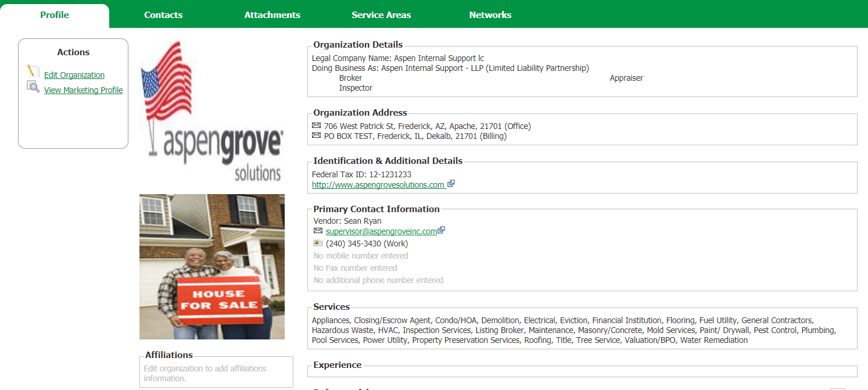868x390 pixels.
Task: Click the magnifier icon beside View Marketing Profile
Action: point(33,87)
